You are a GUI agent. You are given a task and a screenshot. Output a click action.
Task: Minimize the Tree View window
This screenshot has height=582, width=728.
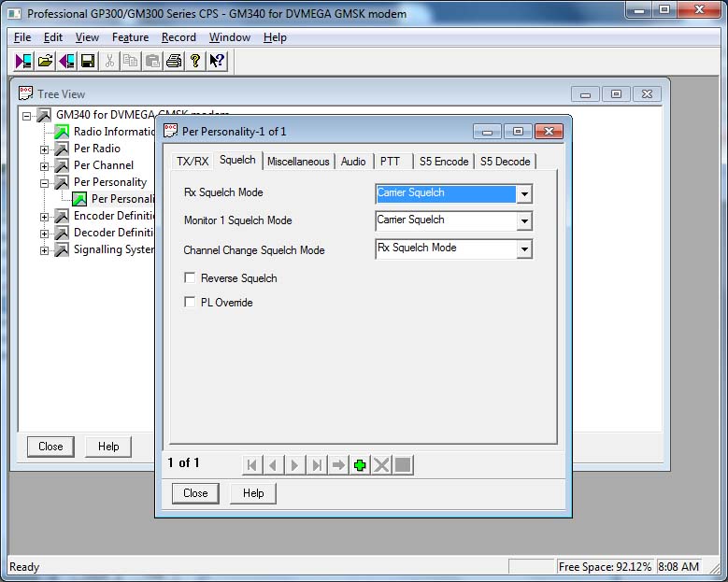click(x=585, y=94)
